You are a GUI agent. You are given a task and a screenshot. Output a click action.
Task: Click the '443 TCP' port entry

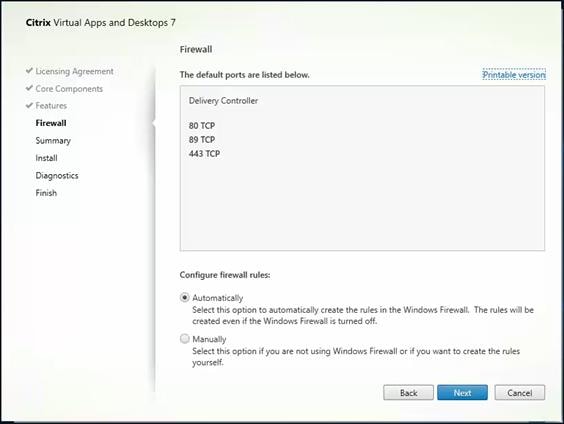coord(204,154)
